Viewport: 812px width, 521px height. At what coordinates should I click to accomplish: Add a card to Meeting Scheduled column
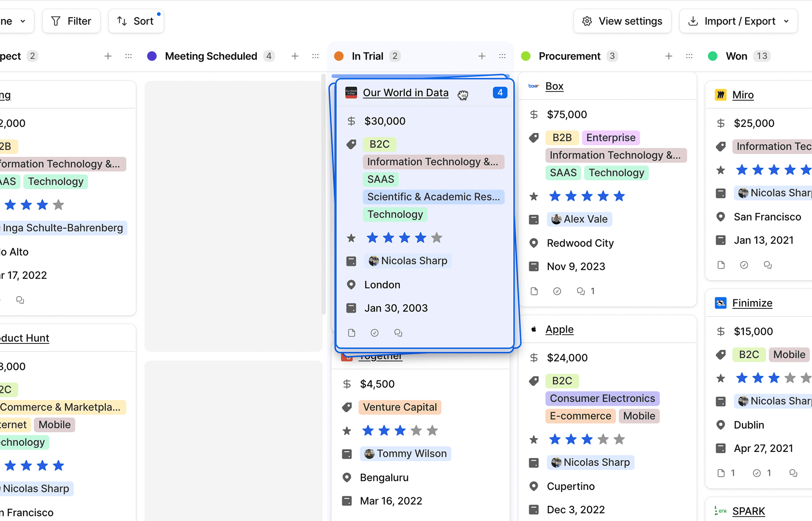[x=295, y=56]
